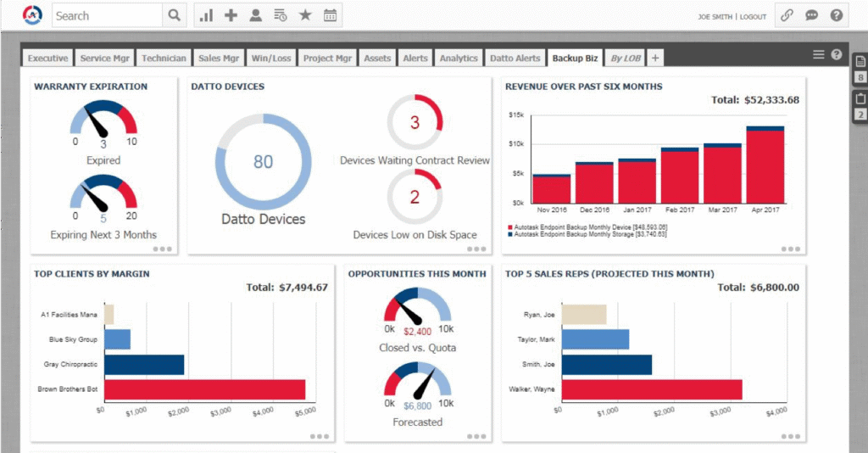The height and width of the screenshot is (453, 868).
Task: Open Revenue Over Past Six Months three-dot menu
Action: coord(791,249)
